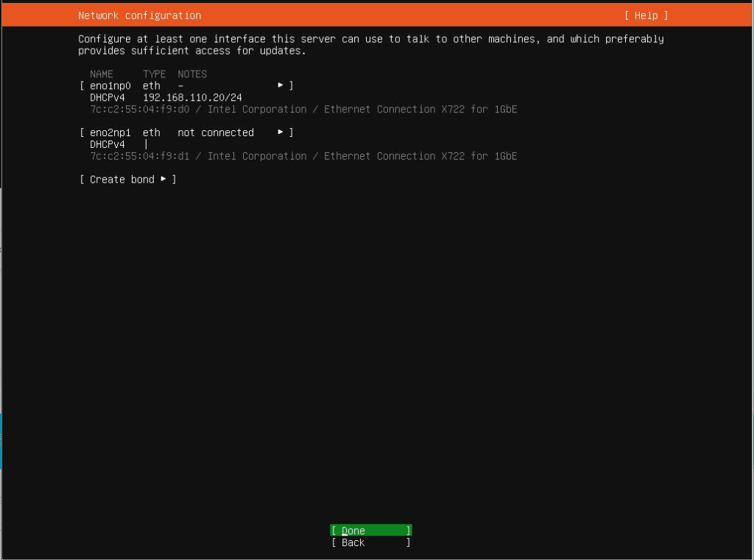754x560 pixels.
Task: Click the Network configuration title
Action: 139,15
